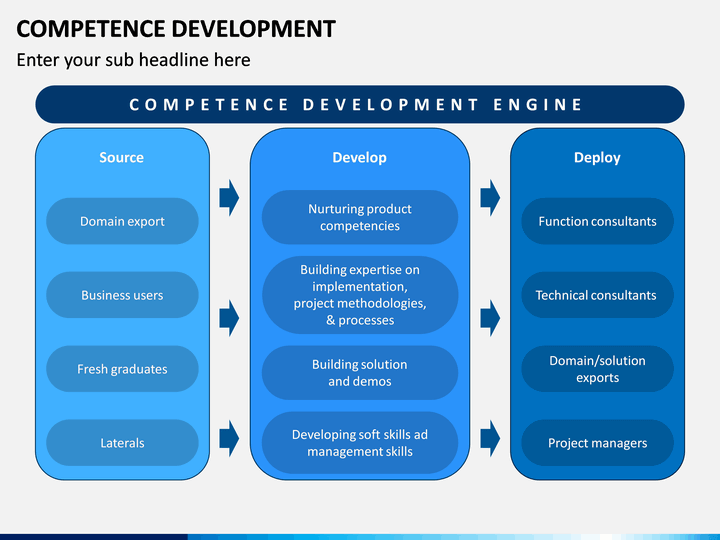This screenshot has height=540, width=720.
Task: Click the 'Technical consultants' pill
Action: [x=597, y=295]
